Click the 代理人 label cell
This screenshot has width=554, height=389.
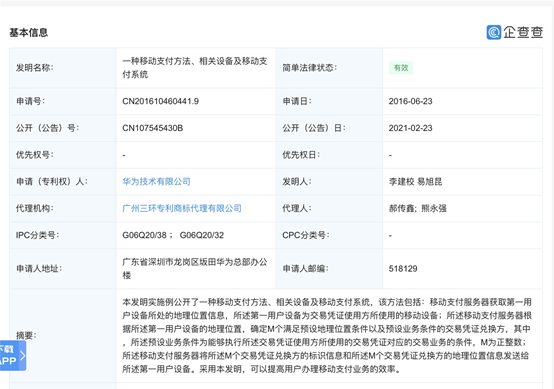point(329,208)
